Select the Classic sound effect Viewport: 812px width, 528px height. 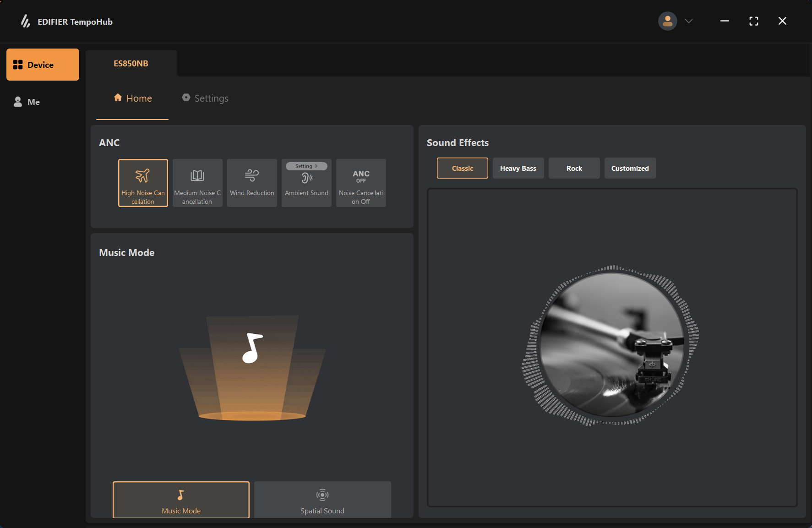tap(463, 168)
